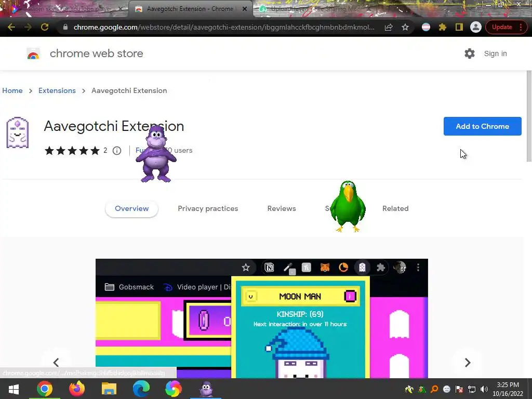Click the green parrot tray icon

(x=422, y=389)
